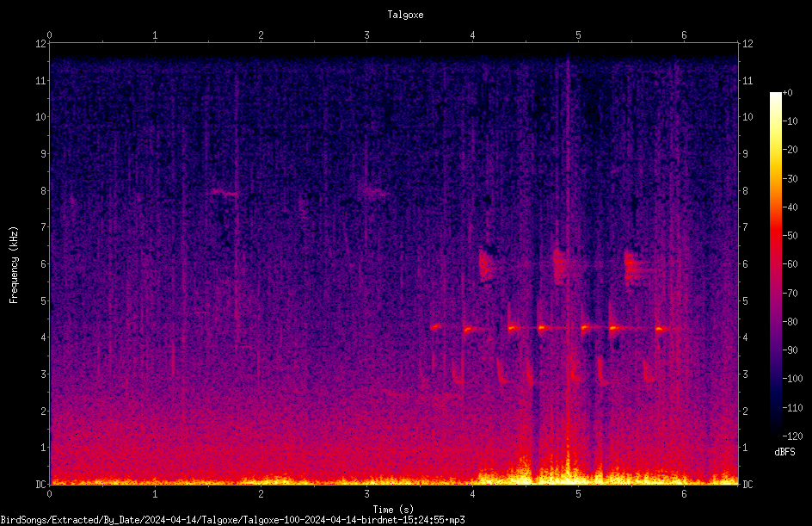The width and height of the screenshot is (812, 526).
Task: Click the file path text at bottom
Action: pyautogui.click(x=232, y=520)
